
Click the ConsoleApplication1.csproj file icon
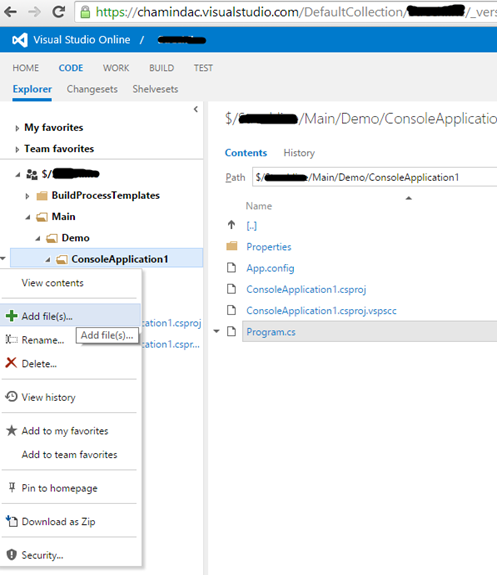point(231,289)
